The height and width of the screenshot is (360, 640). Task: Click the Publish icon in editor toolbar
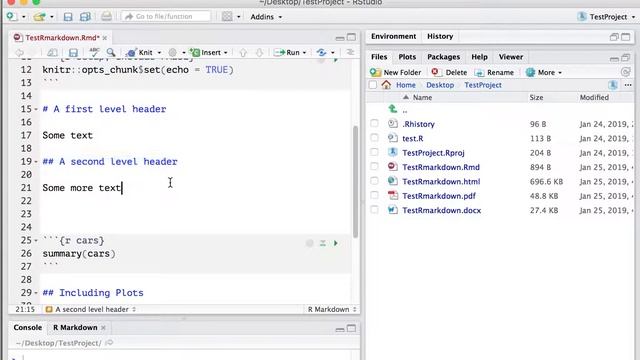322,53
